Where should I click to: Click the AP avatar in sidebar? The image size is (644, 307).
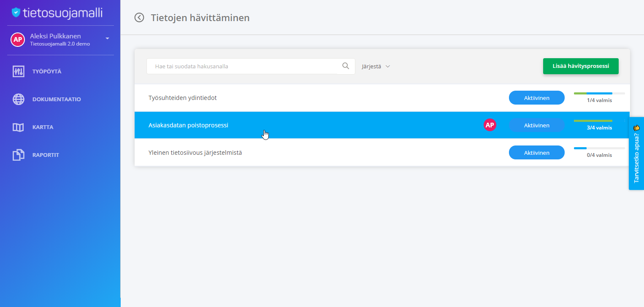pos(18,40)
